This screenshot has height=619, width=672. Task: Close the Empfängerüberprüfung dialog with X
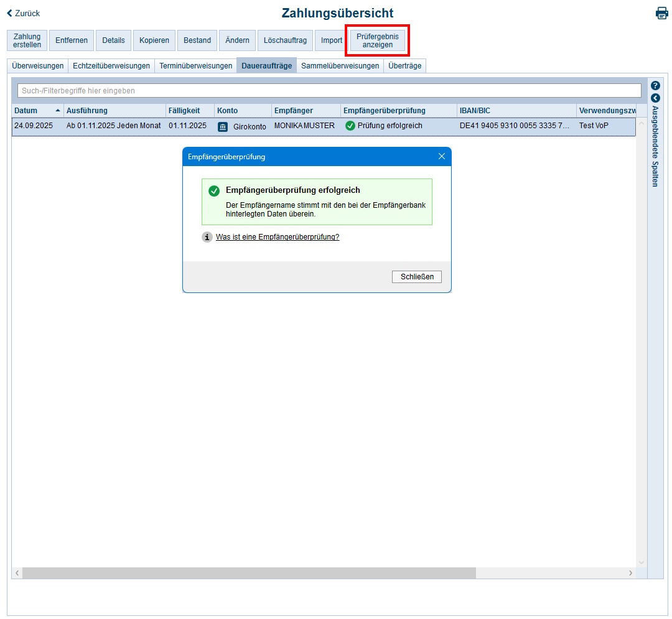442,156
